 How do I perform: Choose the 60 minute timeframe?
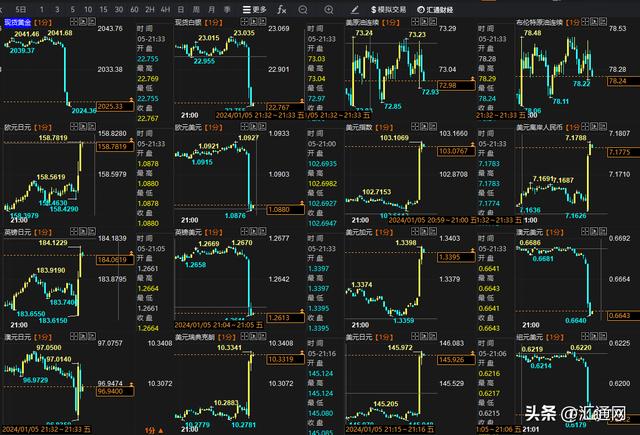134,8
